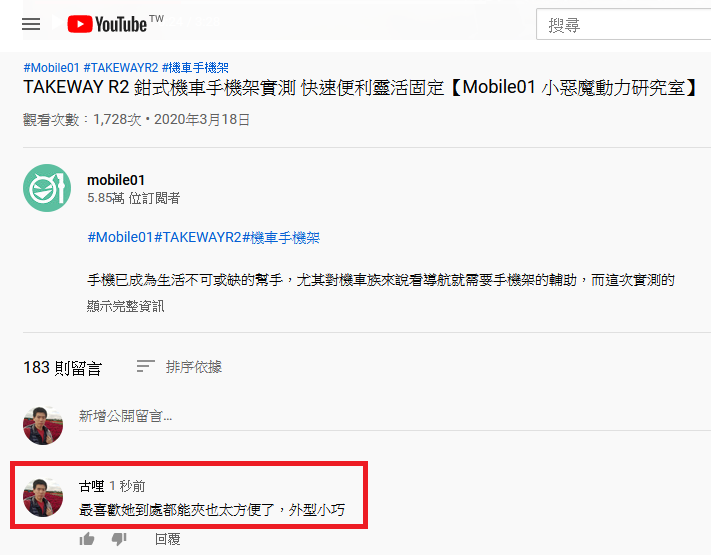This screenshot has width=711, height=555.
Task: Open #TAKEWAYR2 hashtag in description
Action: click(x=198, y=237)
